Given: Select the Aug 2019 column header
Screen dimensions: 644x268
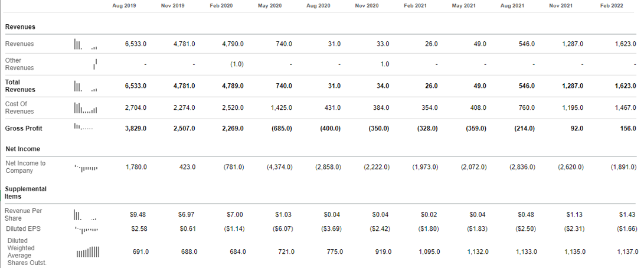Looking at the screenshot, I should point(124,5).
